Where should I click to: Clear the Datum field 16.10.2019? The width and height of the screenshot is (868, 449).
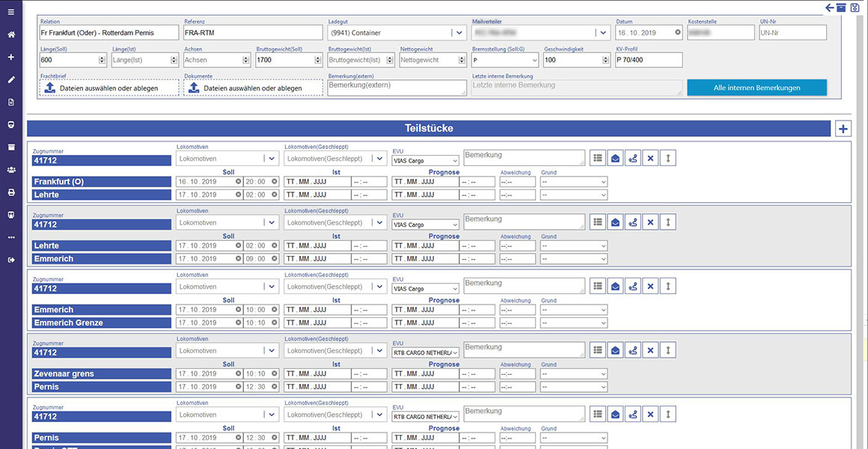point(678,33)
